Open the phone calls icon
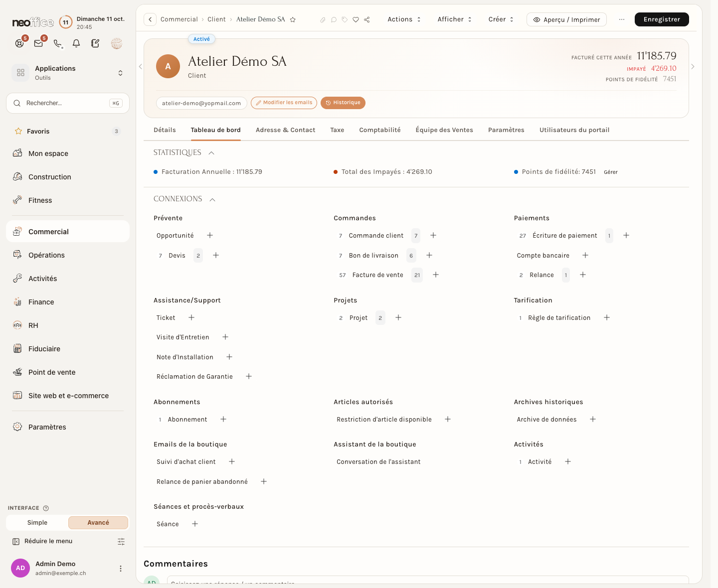718x588 pixels. point(58,43)
